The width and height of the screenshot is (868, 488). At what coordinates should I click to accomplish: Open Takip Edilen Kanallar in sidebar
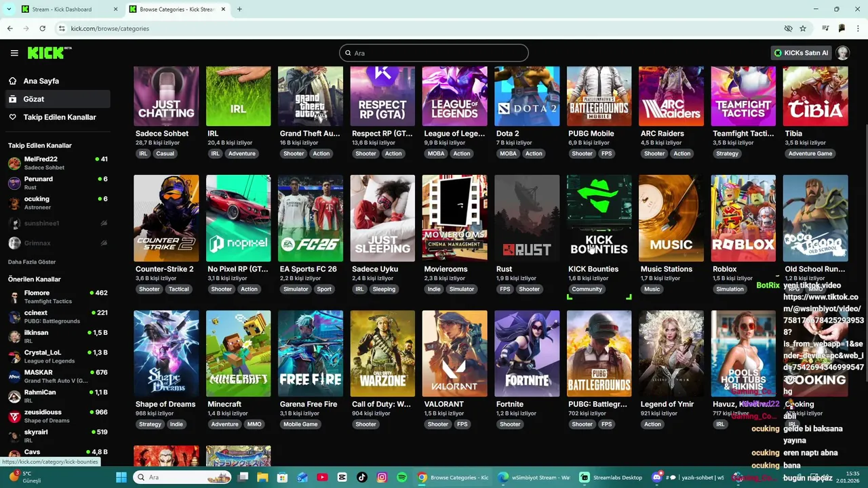[x=58, y=117]
